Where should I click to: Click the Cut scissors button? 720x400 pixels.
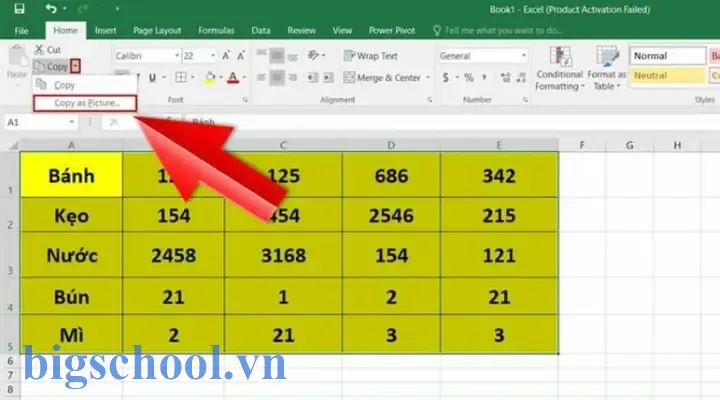point(47,50)
